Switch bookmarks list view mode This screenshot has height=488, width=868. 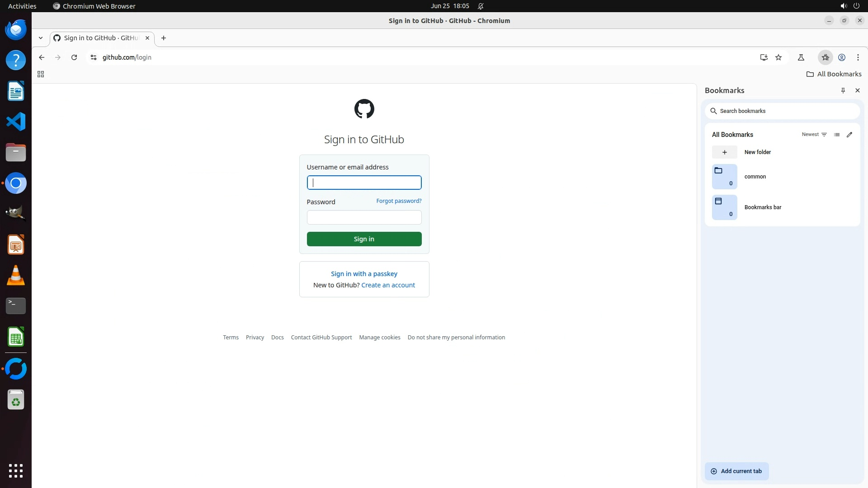coord(837,135)
